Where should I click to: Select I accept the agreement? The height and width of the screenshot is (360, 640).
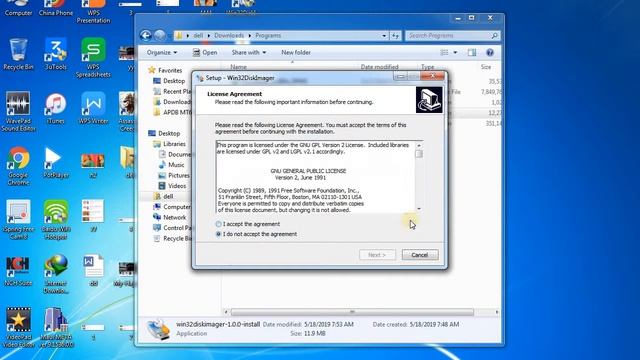pyautogui.click(x=248, y=224)
